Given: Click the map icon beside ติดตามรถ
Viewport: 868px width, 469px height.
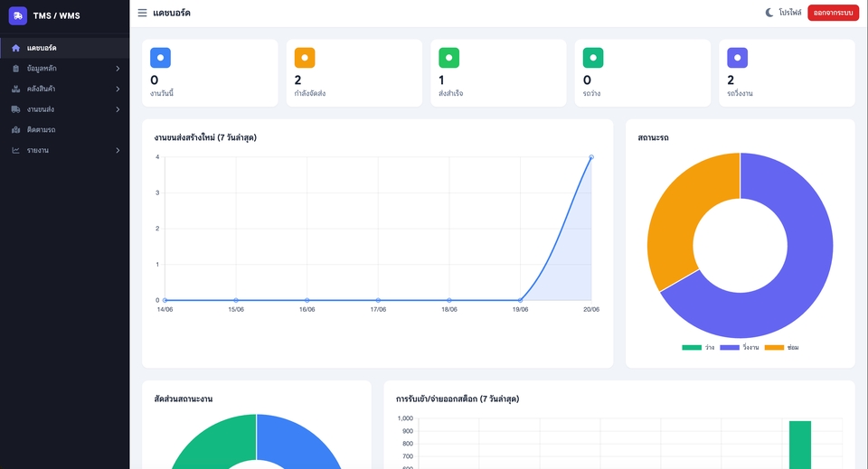Looking at the screenshot, I should [x=16, y=129].
